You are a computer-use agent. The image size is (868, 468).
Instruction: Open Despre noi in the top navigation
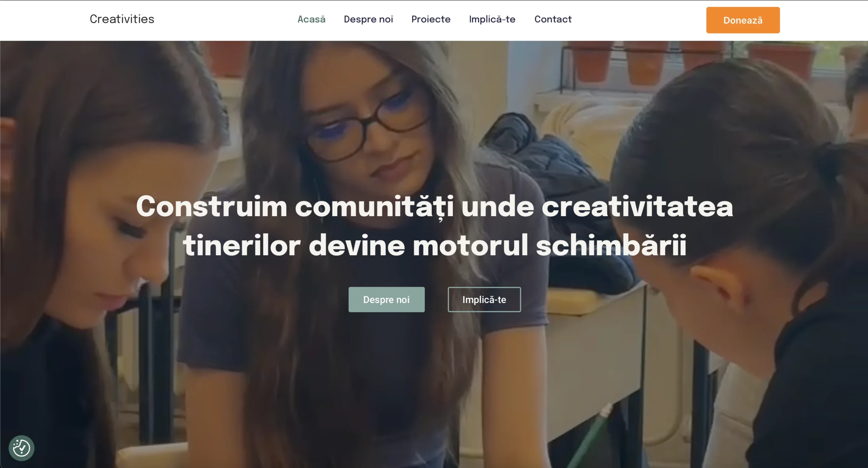pos(368,19)
